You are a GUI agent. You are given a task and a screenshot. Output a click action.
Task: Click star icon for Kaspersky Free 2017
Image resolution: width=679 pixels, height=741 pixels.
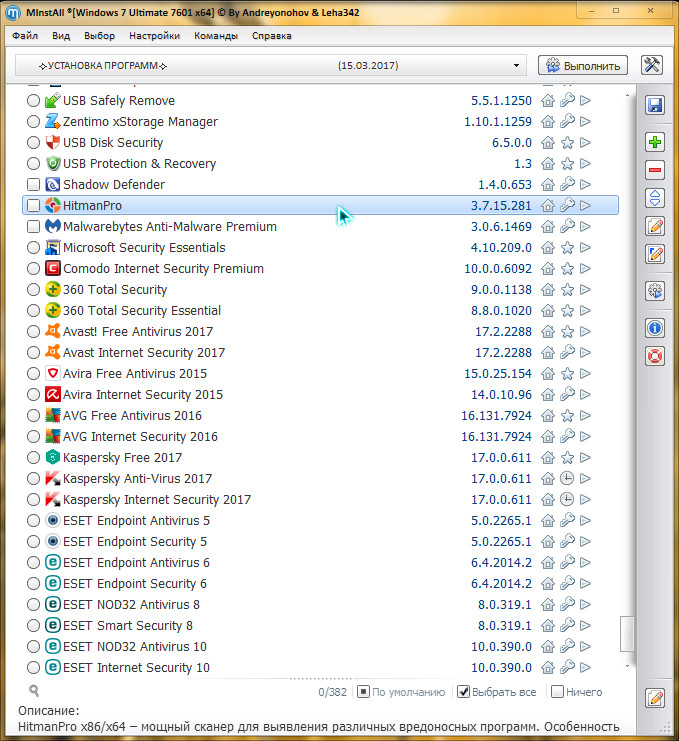click(567, 457)
